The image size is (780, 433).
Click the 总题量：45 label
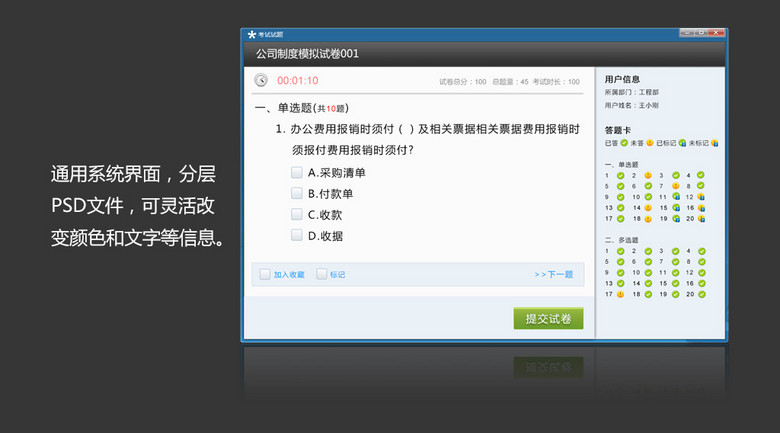click(x=510, y=82)
